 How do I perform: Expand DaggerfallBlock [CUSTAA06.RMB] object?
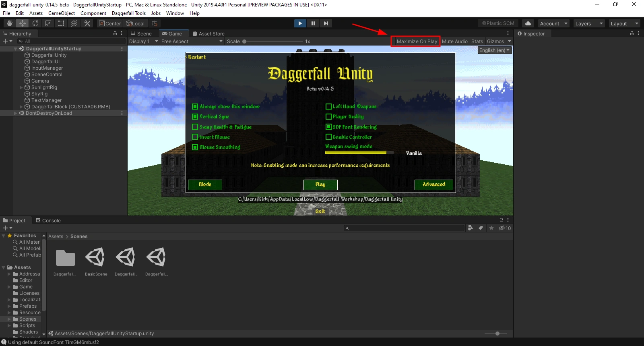pos(21,107)
